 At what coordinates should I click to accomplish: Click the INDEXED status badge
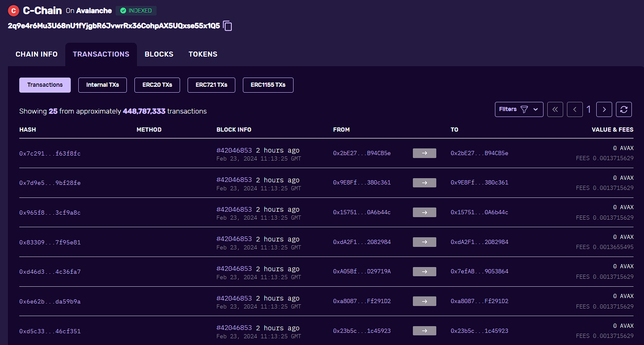pos(136,10)
